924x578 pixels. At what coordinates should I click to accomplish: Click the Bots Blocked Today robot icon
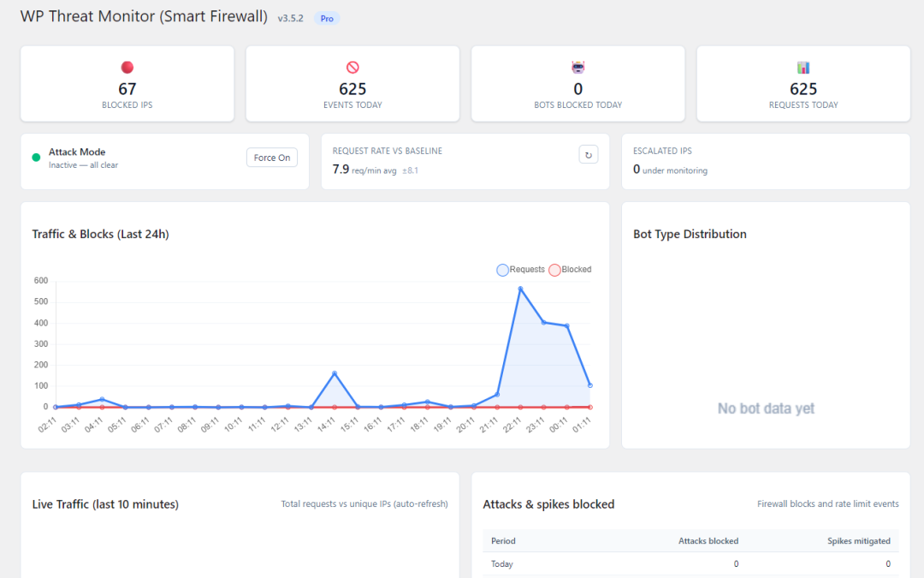578,68
